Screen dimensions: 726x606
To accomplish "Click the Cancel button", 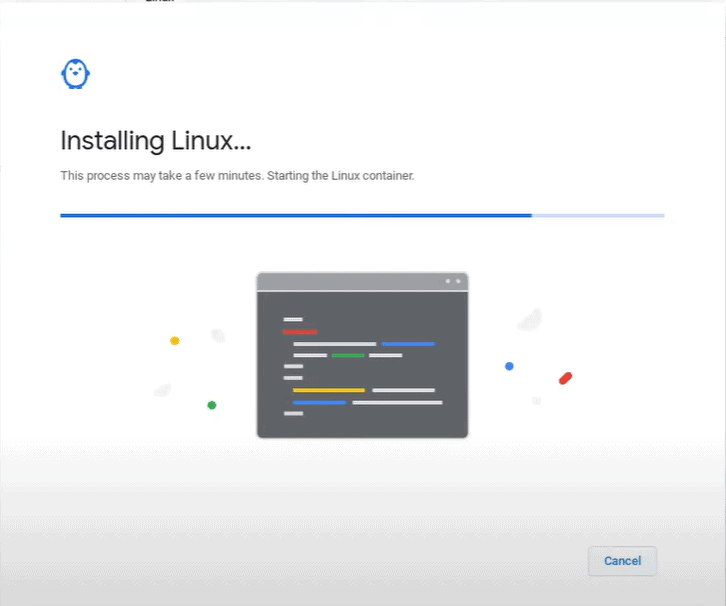I will point(622,561).
